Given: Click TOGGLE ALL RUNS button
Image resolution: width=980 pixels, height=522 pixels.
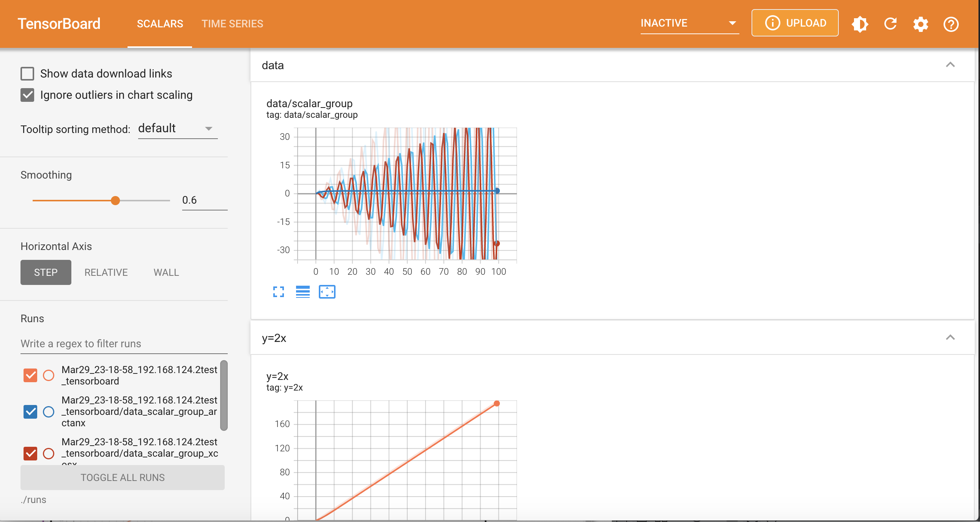Looking at the screenshot, I should click(x=123, y=478).
